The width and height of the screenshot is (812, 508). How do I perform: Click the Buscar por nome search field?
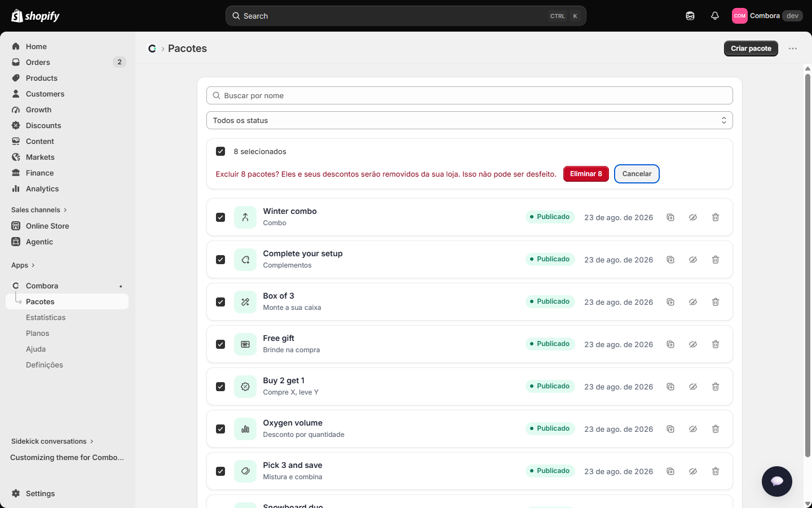[x=470, y=95]
